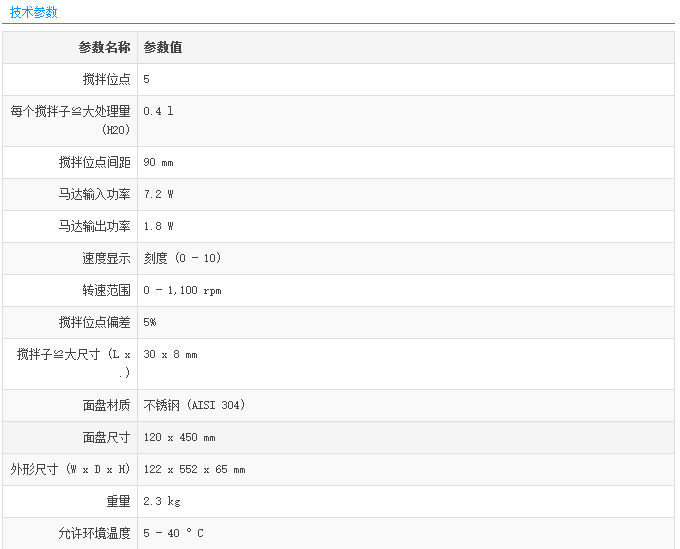Click the 30 x 8 mm value
The width and height of the screenshot is (680, 549).
pos(170,354)
